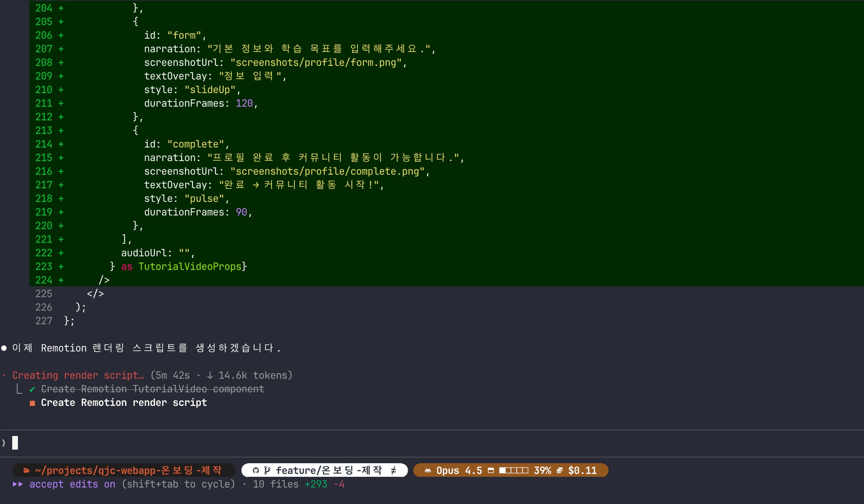Image resolution: width=864 pixels, height=504 pixels.
Task: Click line number 224 in the diff
Action: click(44, 280)
